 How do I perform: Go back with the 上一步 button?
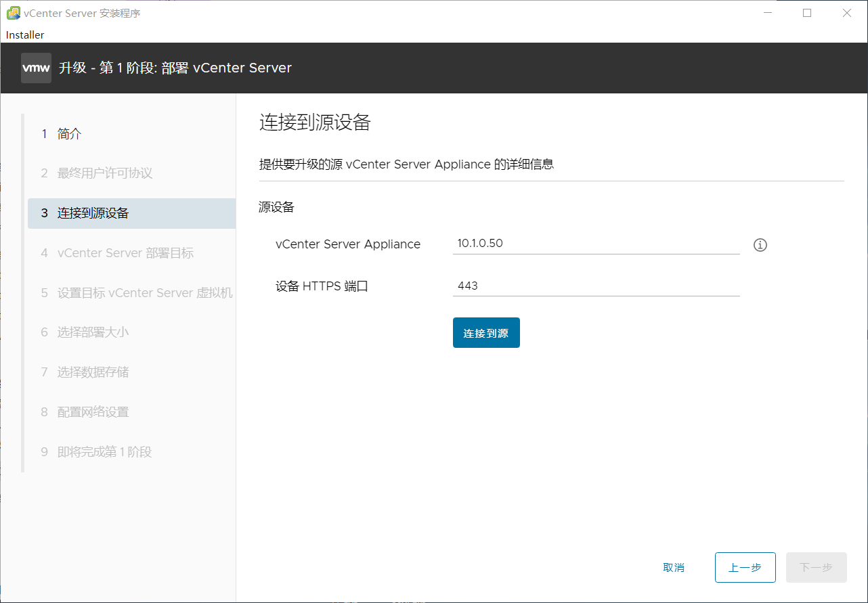coord(745,567)
